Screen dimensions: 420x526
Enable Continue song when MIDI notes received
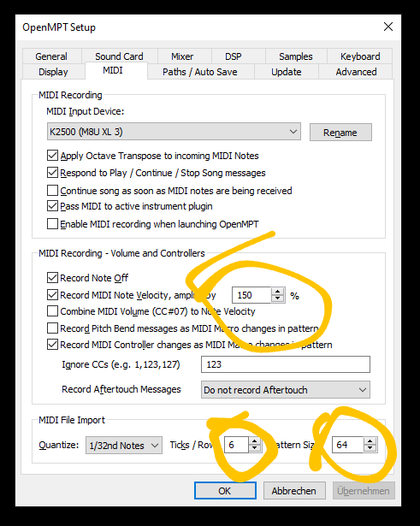click(x=52, y=191)
